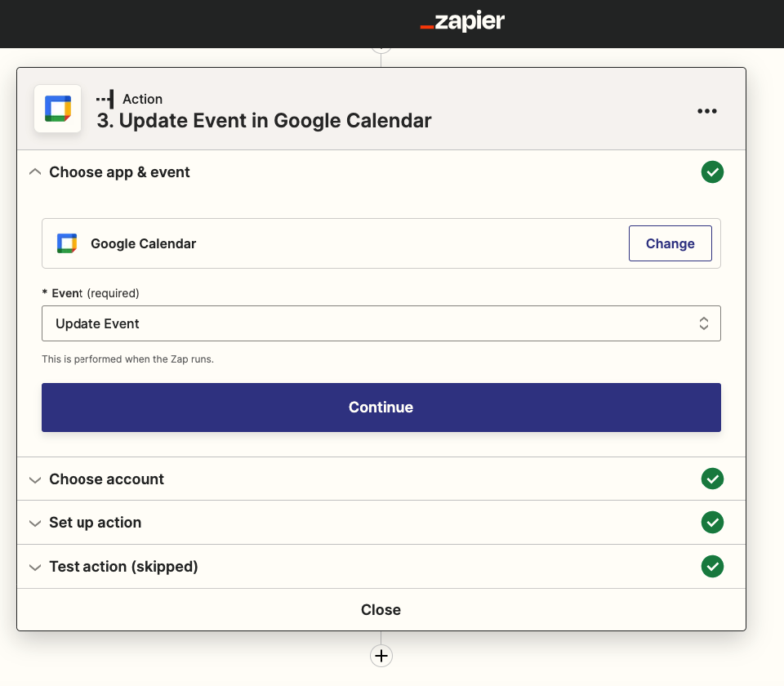Viewport: 784px width, 686px height.
Task: Click the Continue button
Action: [x=381, y=408]
